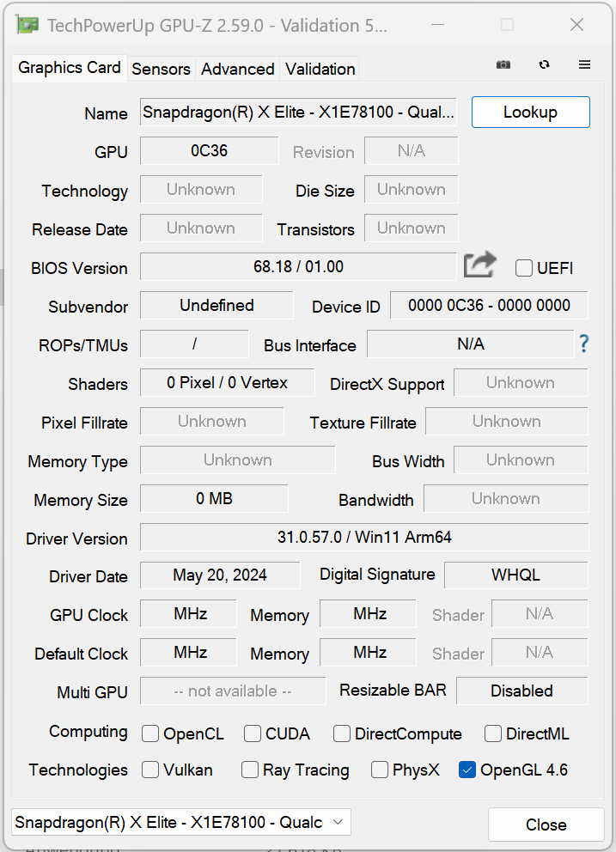This screenshot has width=616, height=852.
Task: Click the Revision N/A field
Action: coord(411,150)
